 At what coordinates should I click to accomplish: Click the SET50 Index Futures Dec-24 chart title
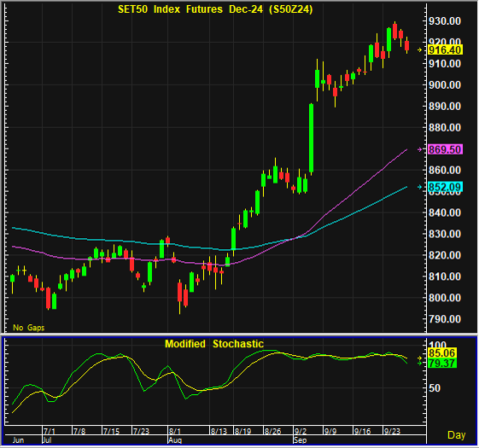[x=215, y=9]
